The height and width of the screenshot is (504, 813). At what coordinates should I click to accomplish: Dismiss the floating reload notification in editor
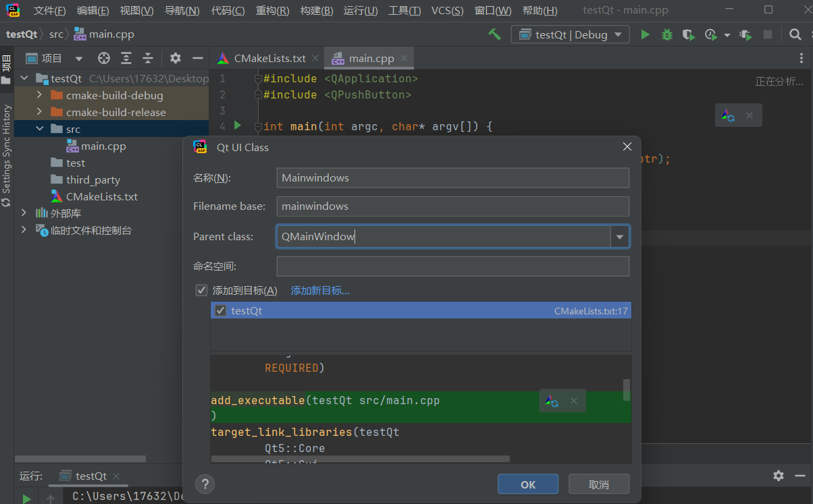(750, 115)
